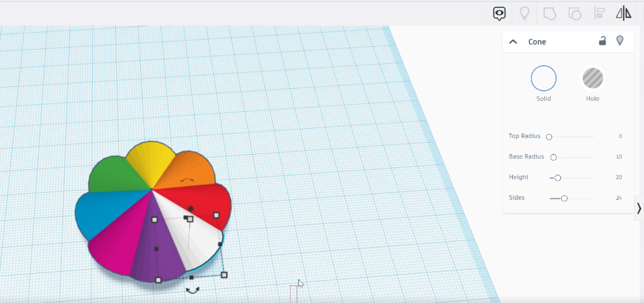This screenshot has height=303, width=644.
Task: Hide the shape with panel lightbulb
Action: (x=620, y=41)
